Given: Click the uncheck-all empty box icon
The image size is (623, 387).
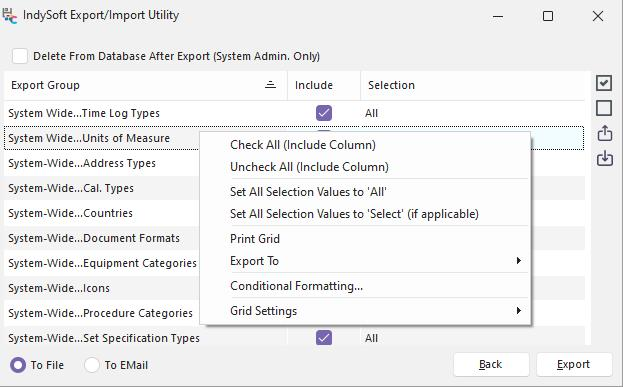Looking at the screenshot, I should tap(604, 108).
